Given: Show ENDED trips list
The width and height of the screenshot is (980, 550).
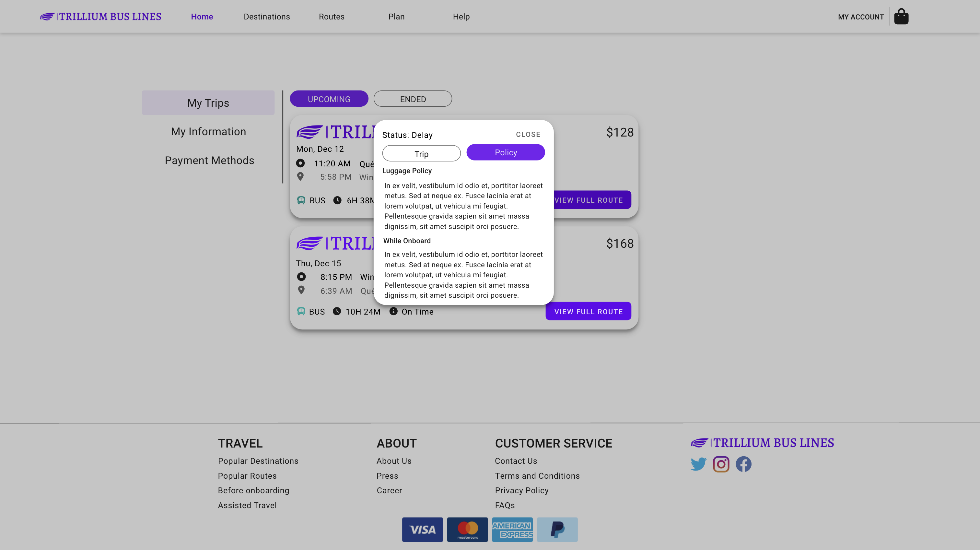Looking at the screenshot, I should pos(413,99).
